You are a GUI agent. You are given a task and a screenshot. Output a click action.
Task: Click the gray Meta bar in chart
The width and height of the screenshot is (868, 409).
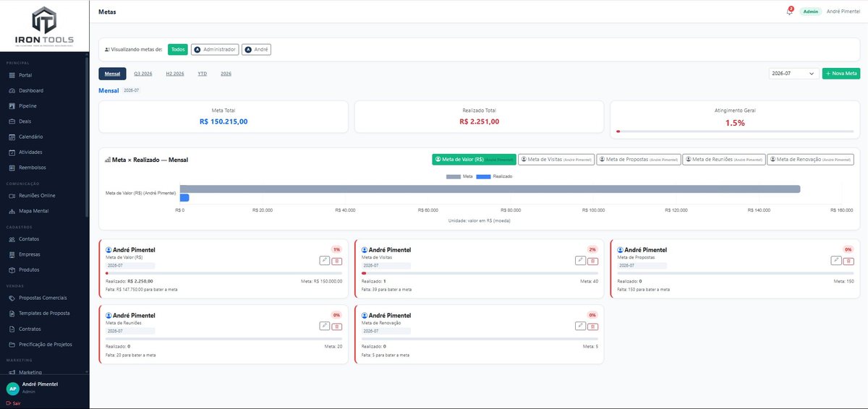(490, 189)
